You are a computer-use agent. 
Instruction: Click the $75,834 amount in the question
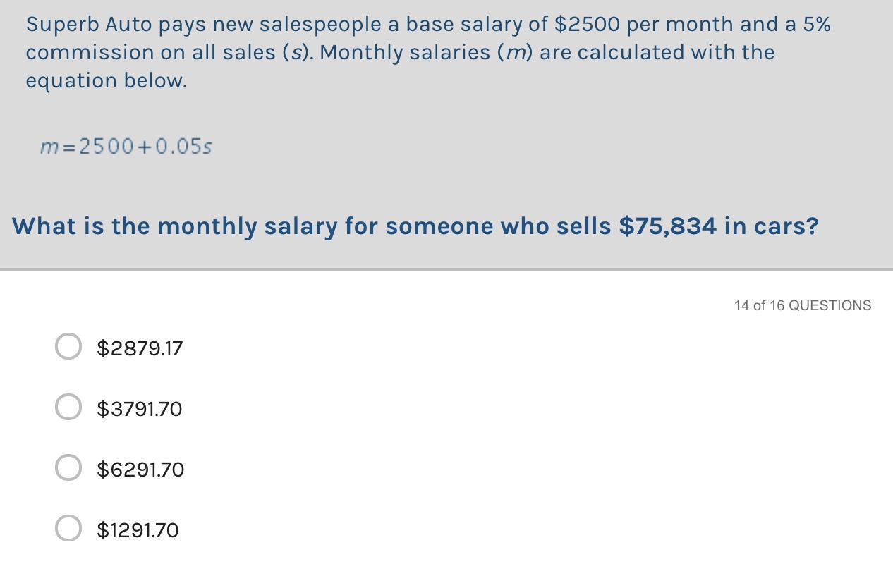667,226
